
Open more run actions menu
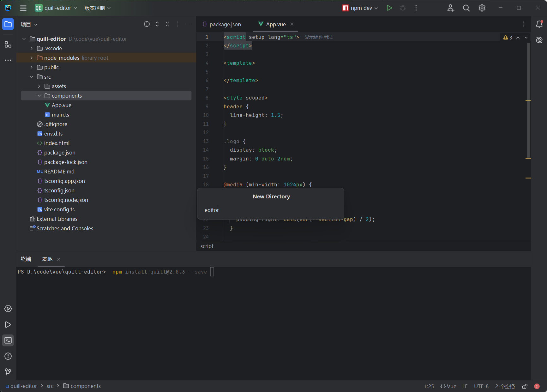coord(416,8)
